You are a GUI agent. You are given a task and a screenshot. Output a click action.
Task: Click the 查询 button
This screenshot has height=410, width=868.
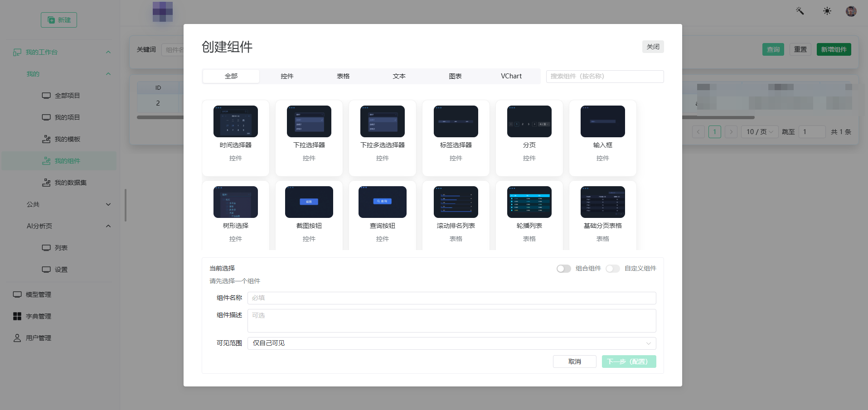pyautogui.click(x=773, y=49)
